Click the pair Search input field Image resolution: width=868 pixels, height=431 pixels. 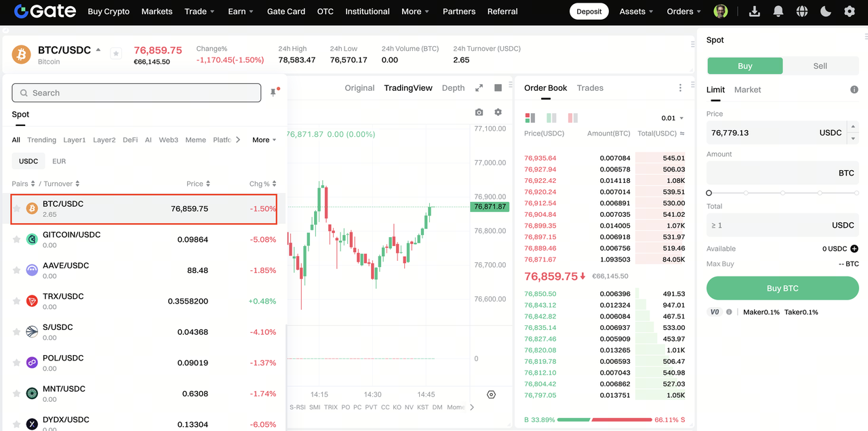click(136, 93)
